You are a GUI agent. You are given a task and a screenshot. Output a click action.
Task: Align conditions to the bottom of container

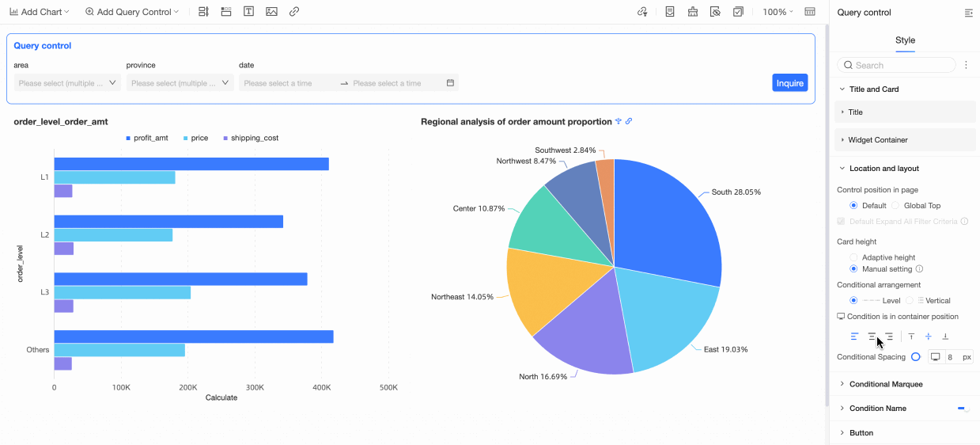pyautogui.click(x=945, y=337)
